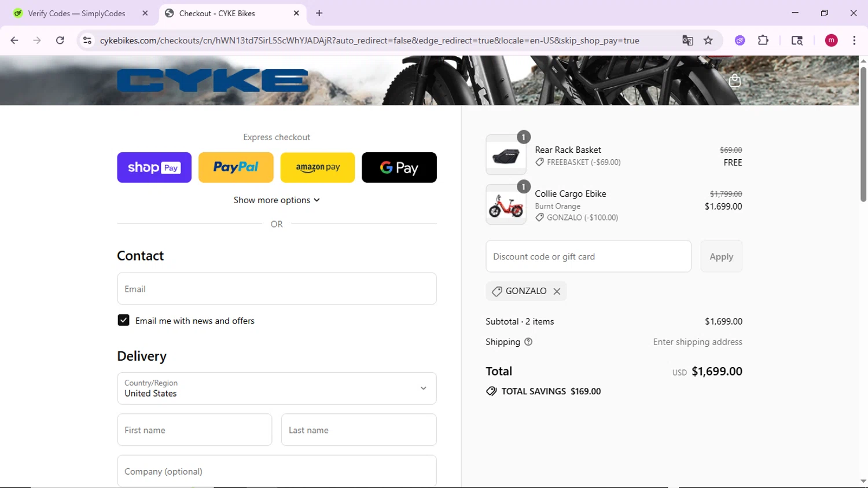This screenshot has height=488, width=868.
Task: Click the Collie Cargo Ebike product name
Action: pos(571,194)
